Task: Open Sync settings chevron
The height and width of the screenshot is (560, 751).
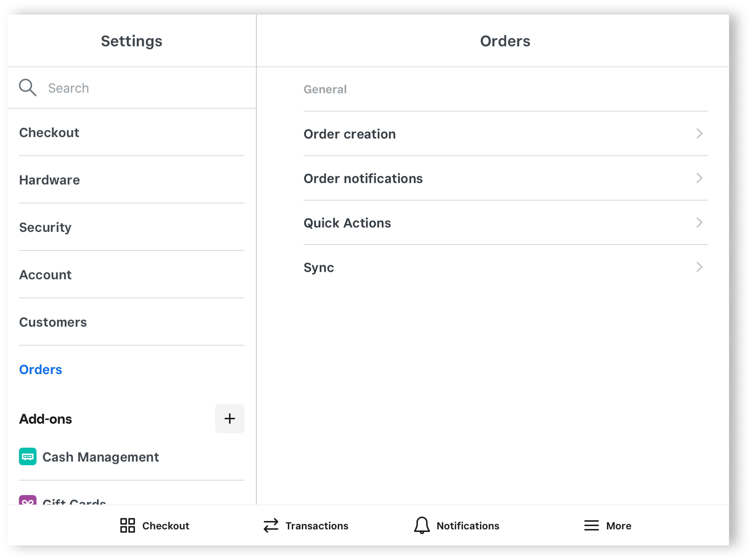Action: click(699, 267)
